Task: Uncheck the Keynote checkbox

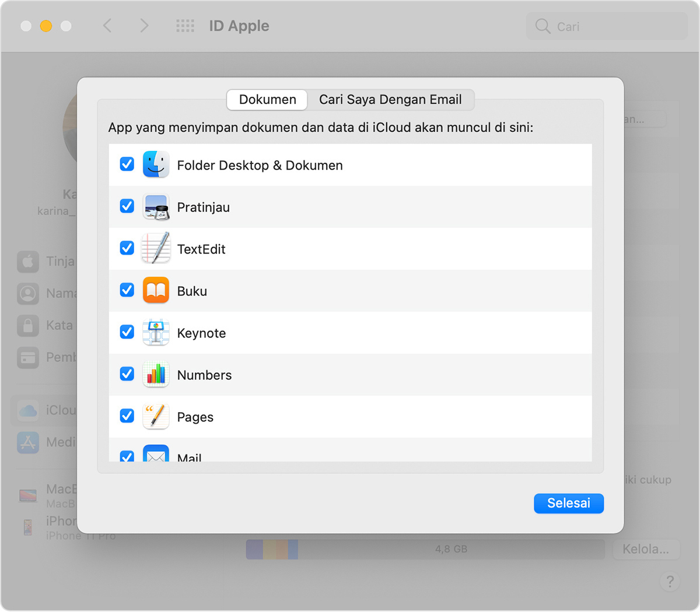Action: (x=127, y=332)
